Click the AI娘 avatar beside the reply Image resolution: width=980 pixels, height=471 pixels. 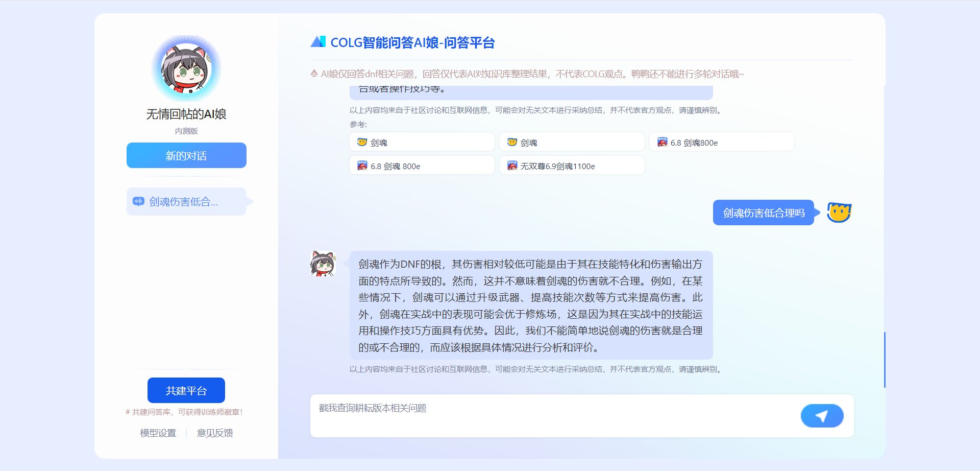click(324, 264)
